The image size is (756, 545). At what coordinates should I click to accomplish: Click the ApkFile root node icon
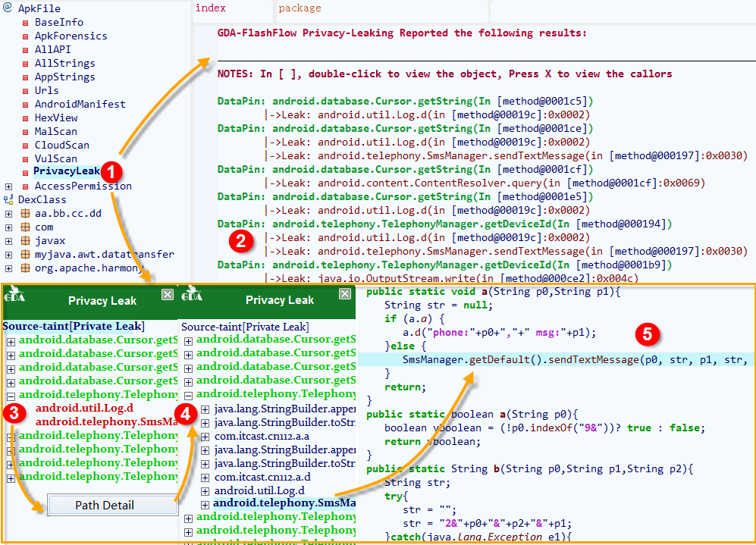(x=8, y=8)
